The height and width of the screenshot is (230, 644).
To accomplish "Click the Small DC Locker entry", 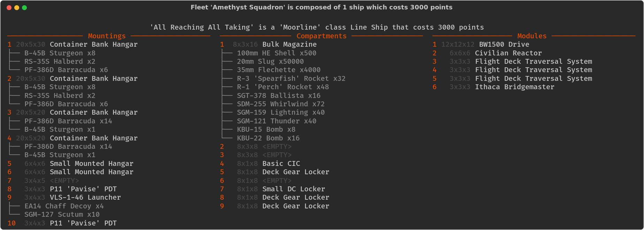I will [293, 189].
